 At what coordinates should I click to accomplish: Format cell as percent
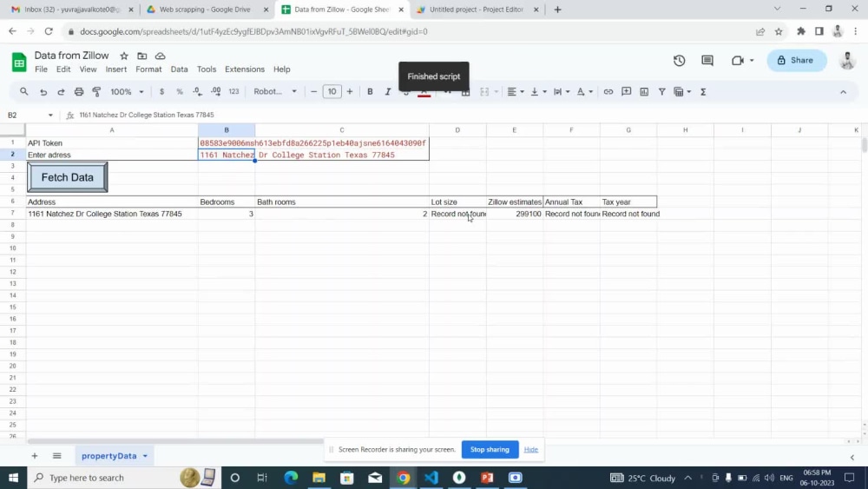(x=180, y=92)
